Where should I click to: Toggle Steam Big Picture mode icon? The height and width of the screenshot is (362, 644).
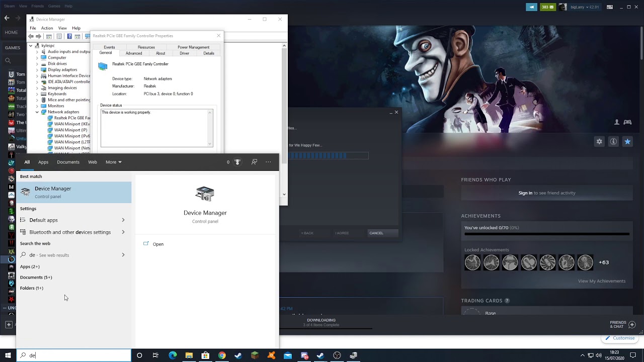click(610, 7)
